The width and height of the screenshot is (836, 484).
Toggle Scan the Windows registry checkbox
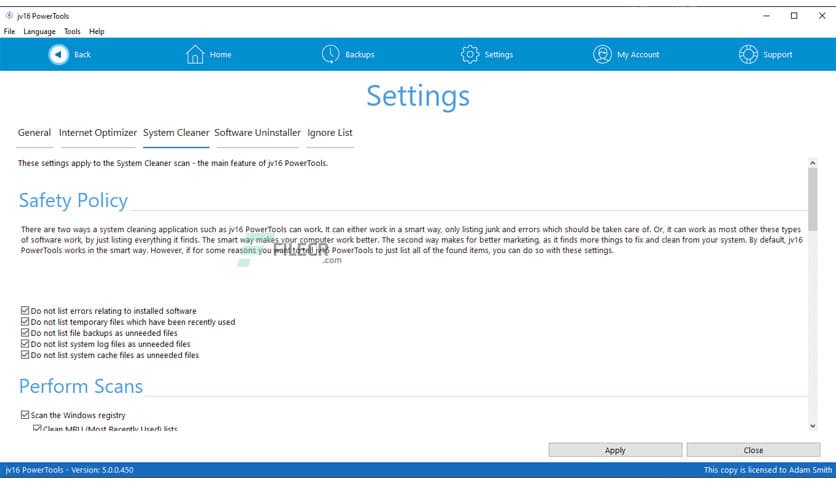coord(25,415)
